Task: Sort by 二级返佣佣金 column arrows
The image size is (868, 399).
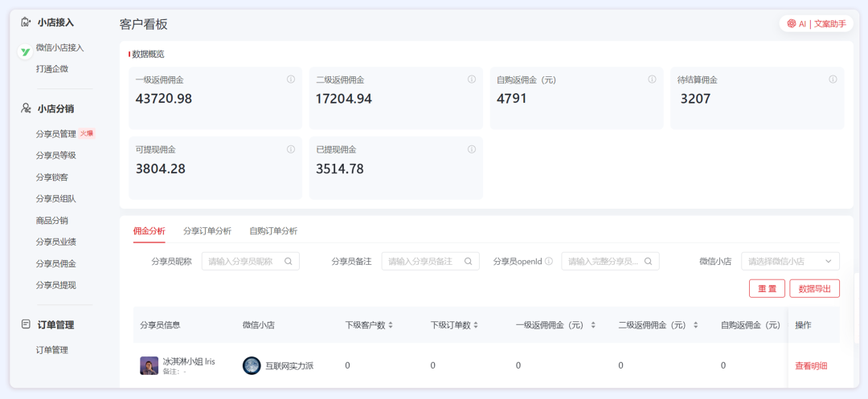Action: 695,325
